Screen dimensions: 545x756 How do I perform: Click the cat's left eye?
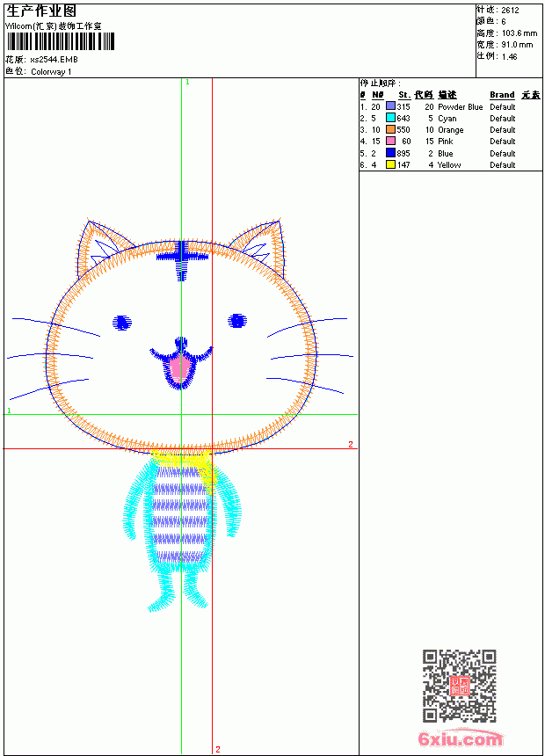pos(122,322)
